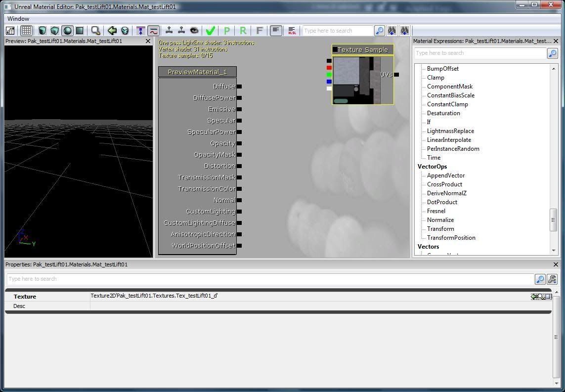This screenshot has width=565, height=392.
Task: Select the plane preview primitive
Action: coord(80,31)
